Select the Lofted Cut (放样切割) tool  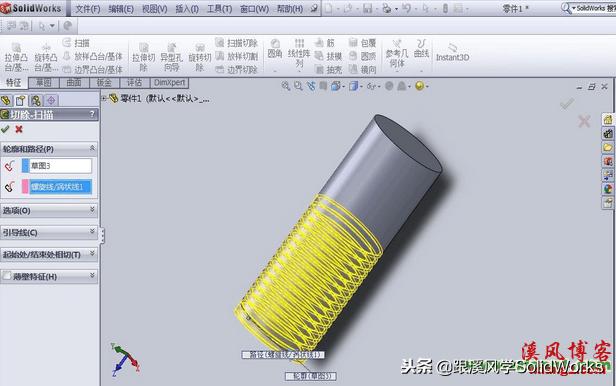pyautogui.click(x=236, y=56)
